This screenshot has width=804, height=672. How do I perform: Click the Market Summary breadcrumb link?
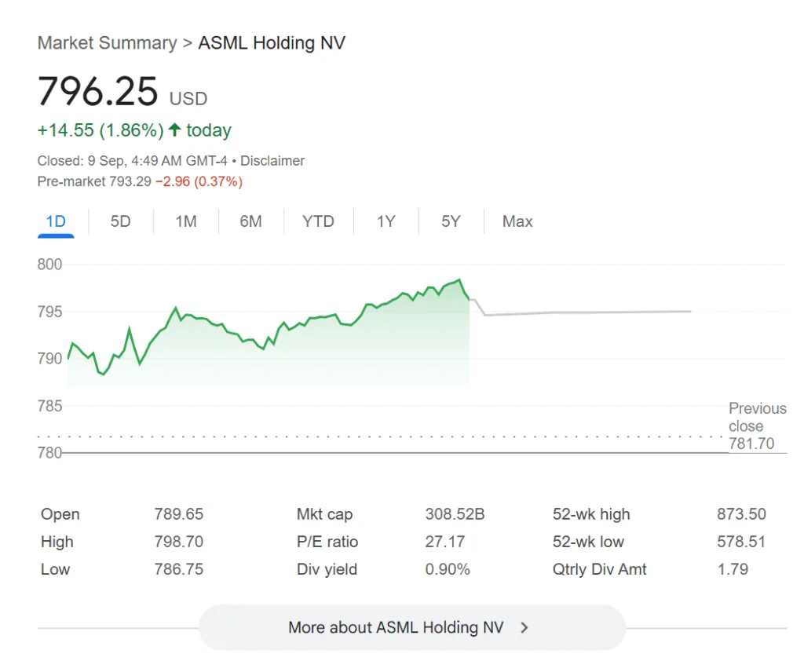pos(107,43)
